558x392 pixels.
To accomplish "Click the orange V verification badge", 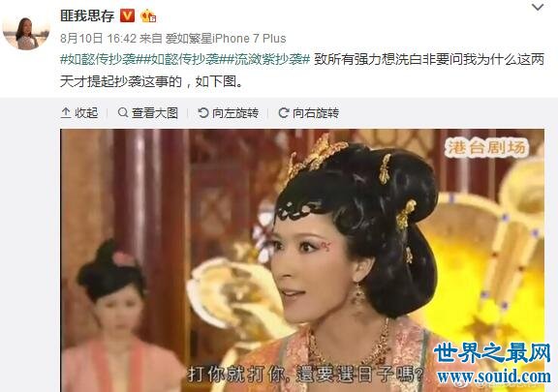I will click(127, 15).
